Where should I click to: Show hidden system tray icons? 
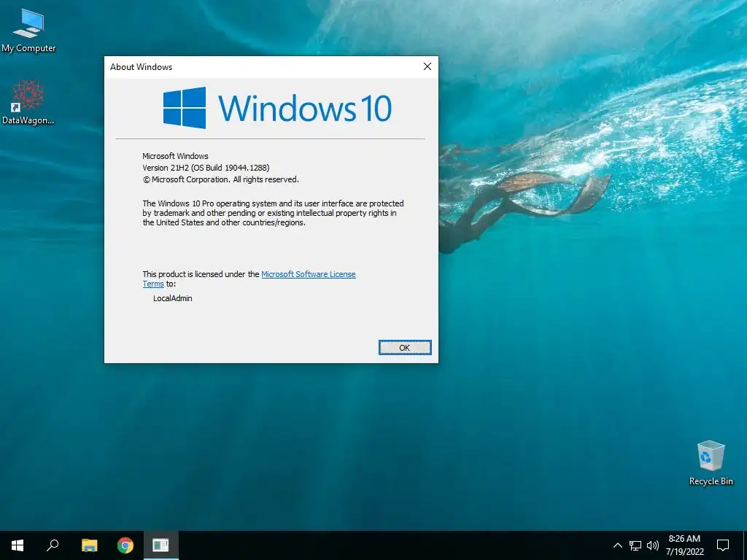click(x=617, y=545)
